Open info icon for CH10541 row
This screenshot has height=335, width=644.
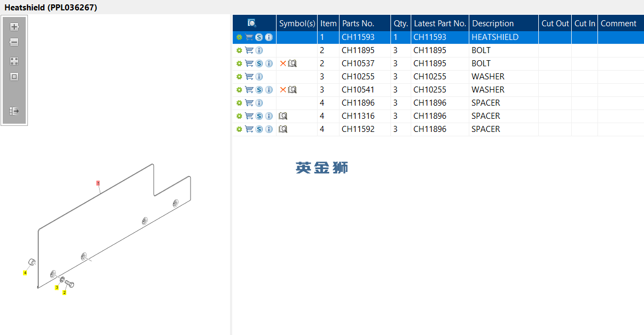[x=268, y=90]
